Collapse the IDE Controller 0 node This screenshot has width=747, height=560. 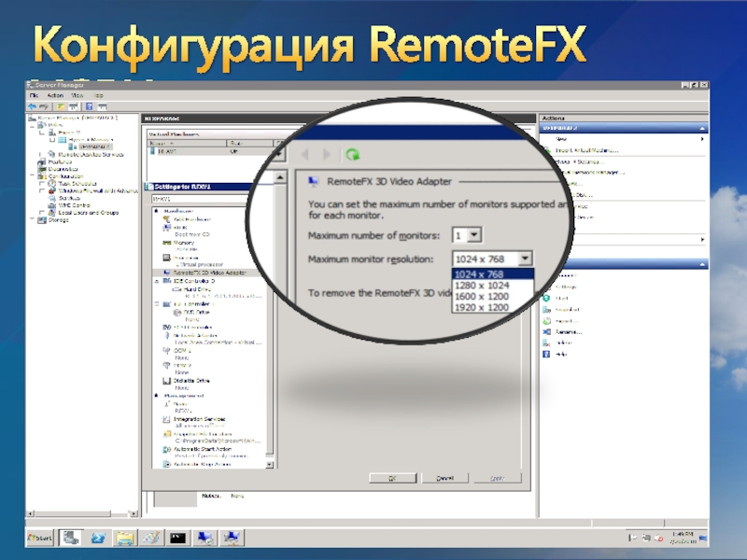(157, 282)
